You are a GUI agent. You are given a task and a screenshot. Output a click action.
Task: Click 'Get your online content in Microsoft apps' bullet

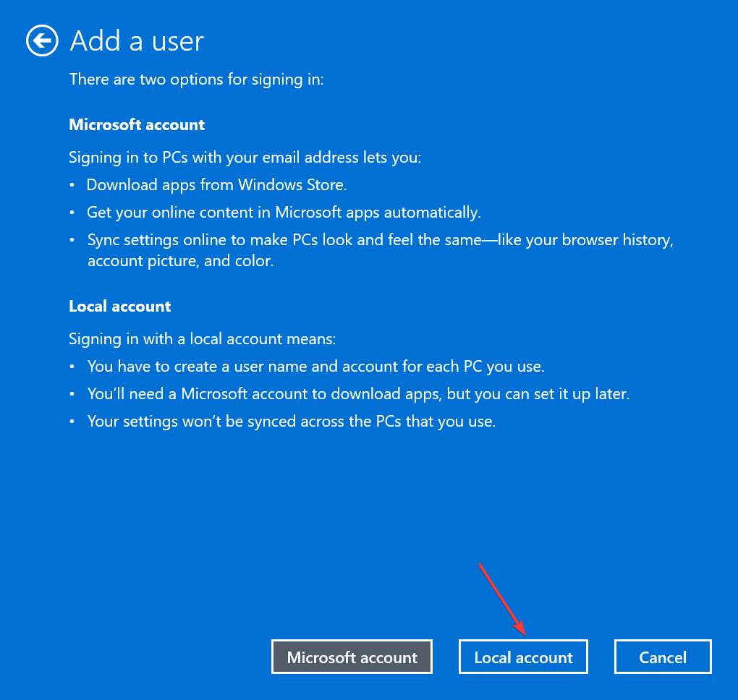284,212
